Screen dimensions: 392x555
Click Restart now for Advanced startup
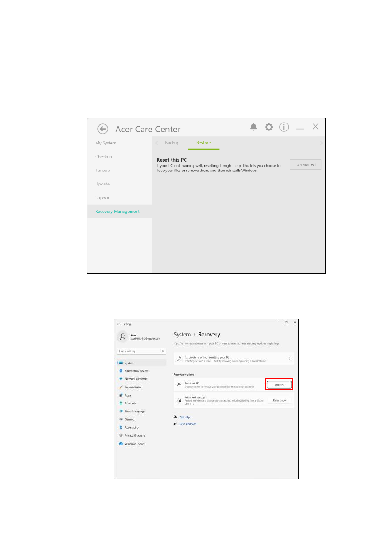[279, 400]
